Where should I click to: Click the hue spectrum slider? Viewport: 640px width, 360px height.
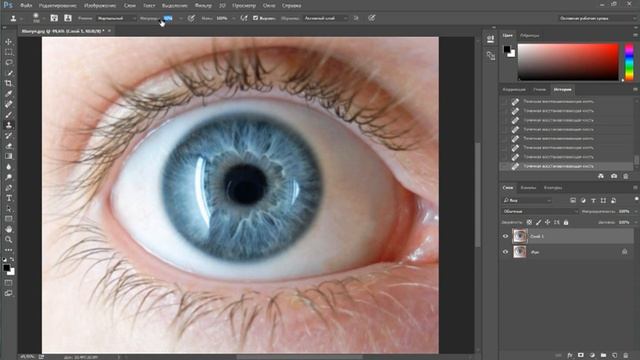pos(629,62)
